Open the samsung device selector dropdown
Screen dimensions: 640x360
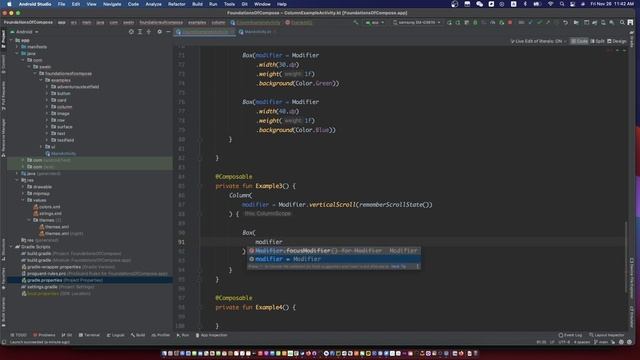click(417, 22)
